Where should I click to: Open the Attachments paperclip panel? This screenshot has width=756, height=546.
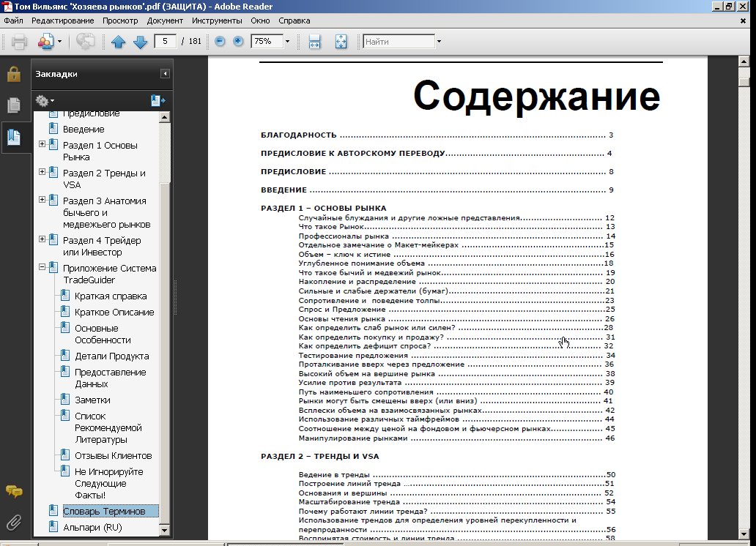click(13, 522)
